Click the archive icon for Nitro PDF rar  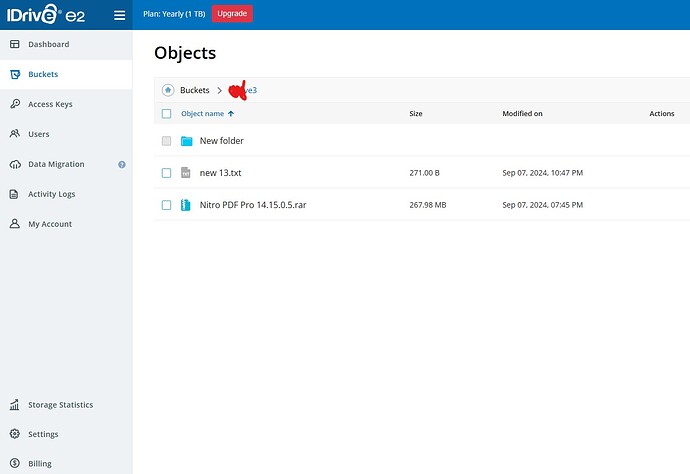click(186, 205)
